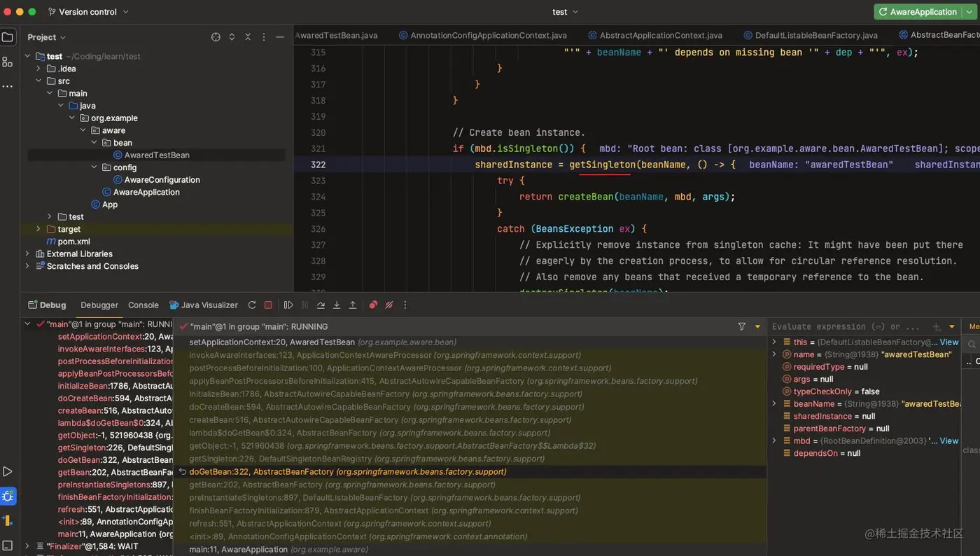Viewport: 980px width, 556px height.
Task: Select the doGetBean:322 stack frame
Action: click(x=470, y=472)
